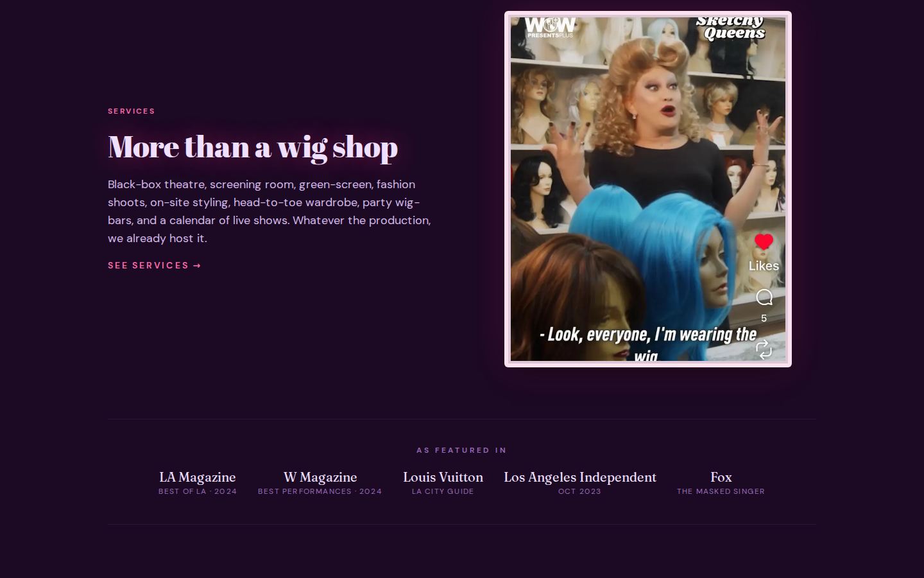Click the comment count '5'

tap(764, 318)
